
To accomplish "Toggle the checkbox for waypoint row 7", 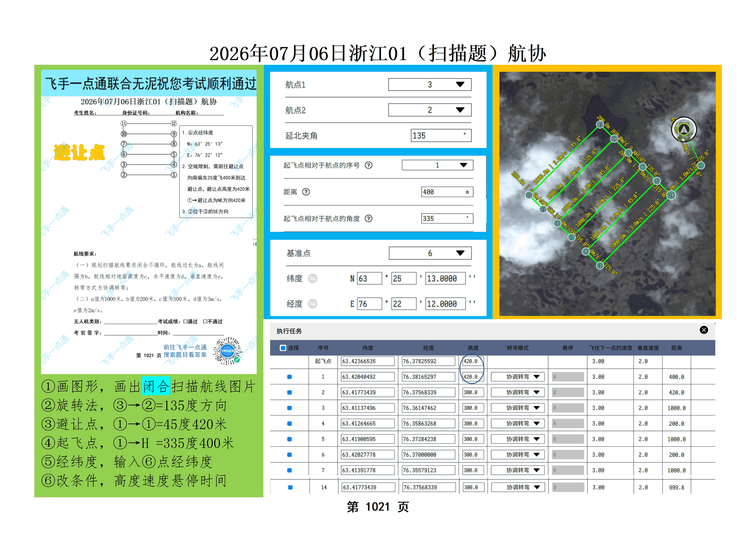I will click(x=289, y=470).
